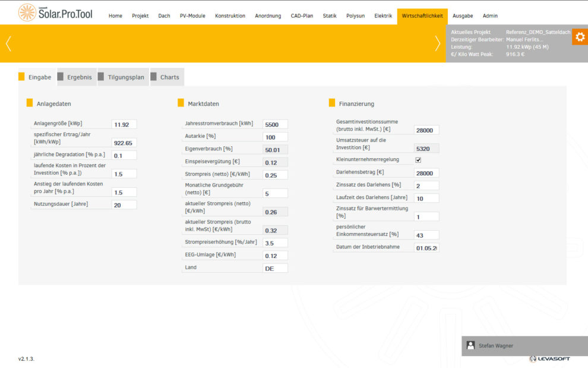The height and width of the screenshot is (368, 588).
Task: Open the PV-Module menu
Action: pyautogui.click(x=192, y=16)
